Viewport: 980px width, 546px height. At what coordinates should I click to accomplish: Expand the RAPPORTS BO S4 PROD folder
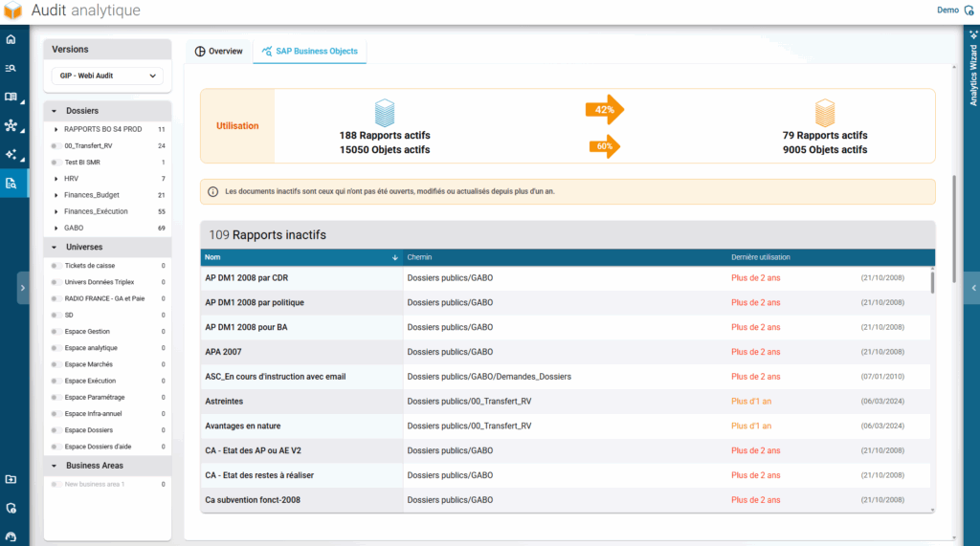[x=56, y=129]
